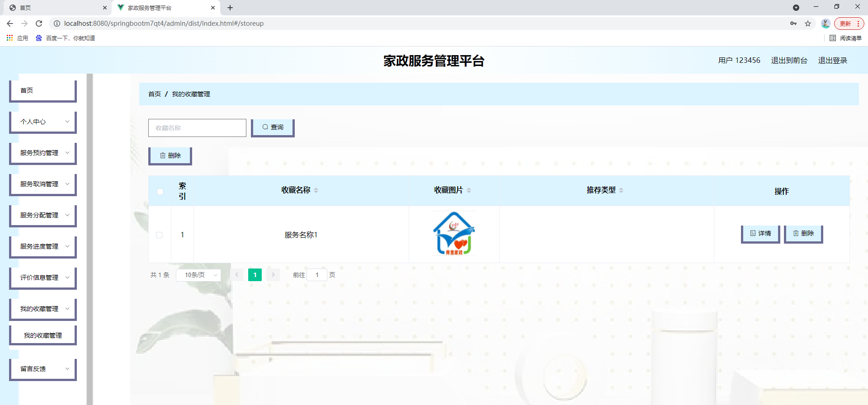Click 首页 in the breadcrumb
The width and height of the screenshot is (868, 405).
155,94
